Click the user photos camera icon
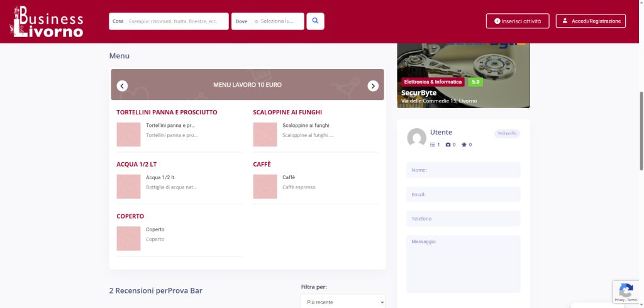Screen dimensions: 644x308 (x=448, y=145)
